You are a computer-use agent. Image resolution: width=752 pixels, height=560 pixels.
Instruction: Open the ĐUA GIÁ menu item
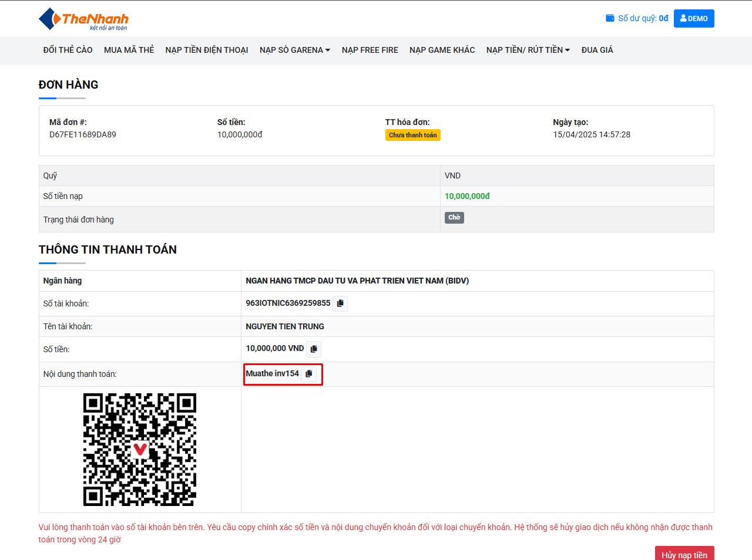click(597, 50)
